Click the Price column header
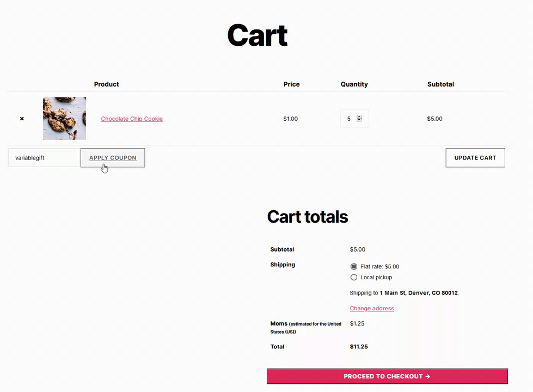The width and height of the screenshot is (533, 392). coord(292,84)
